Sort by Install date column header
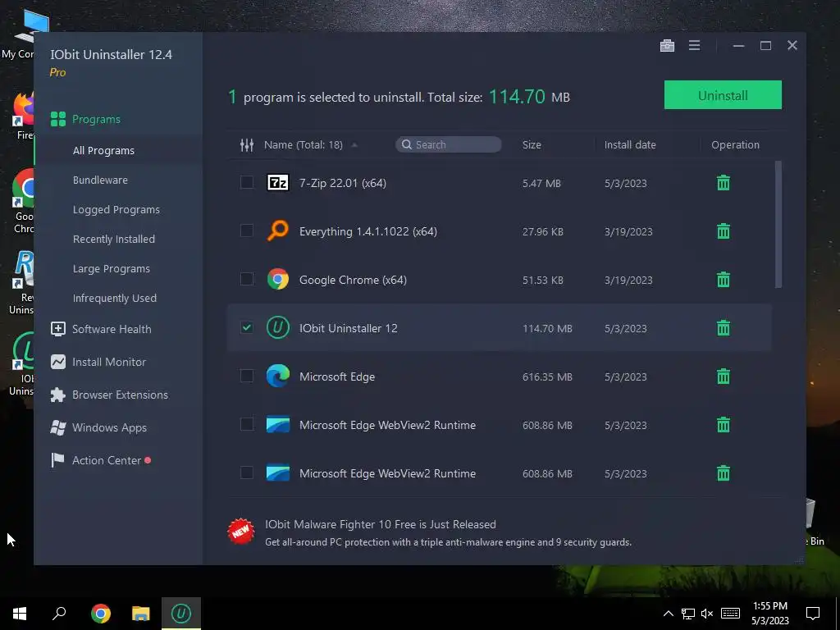 629,144
